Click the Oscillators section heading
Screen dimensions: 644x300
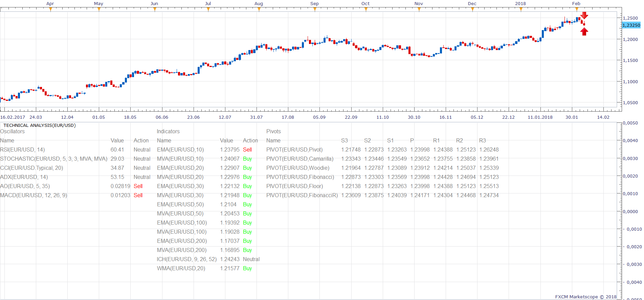click(x=13, y=132)
